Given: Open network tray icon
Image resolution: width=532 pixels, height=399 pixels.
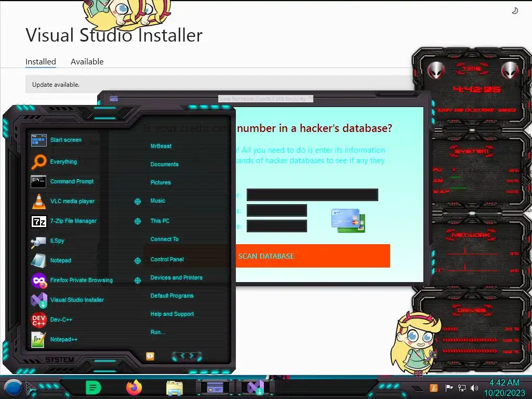Looking at the screenshot, I should tap(461, 388).
